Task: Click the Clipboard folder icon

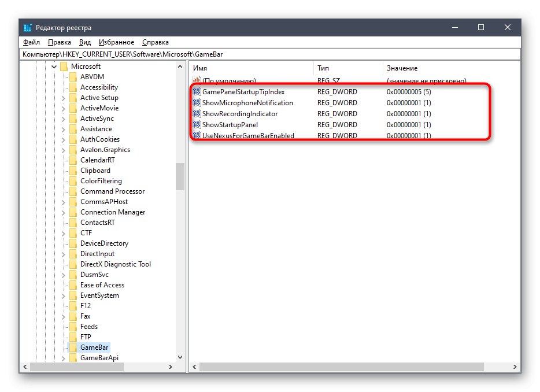Action: [73, 171]
